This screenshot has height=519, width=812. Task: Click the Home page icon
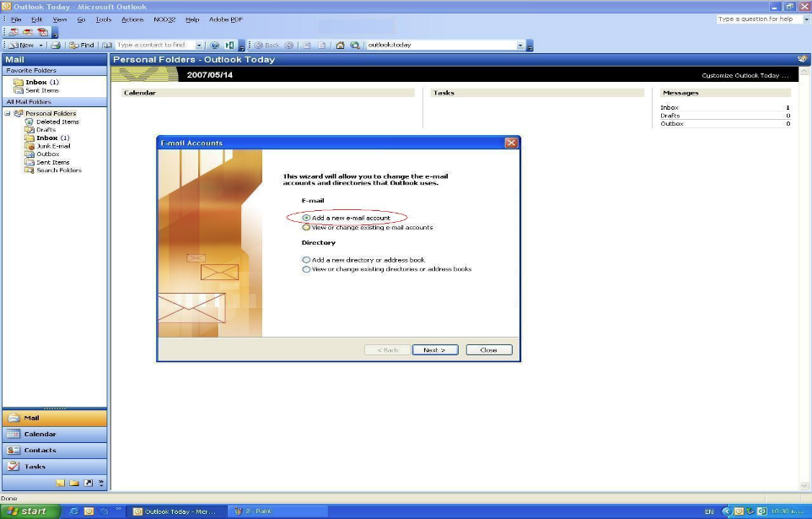pos(341,45)
